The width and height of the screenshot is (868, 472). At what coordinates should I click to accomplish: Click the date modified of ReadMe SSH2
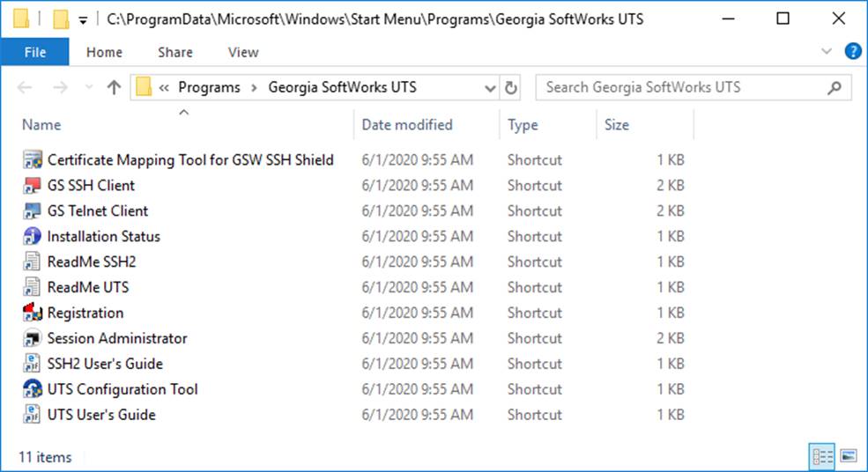click(x=418, y=262)
